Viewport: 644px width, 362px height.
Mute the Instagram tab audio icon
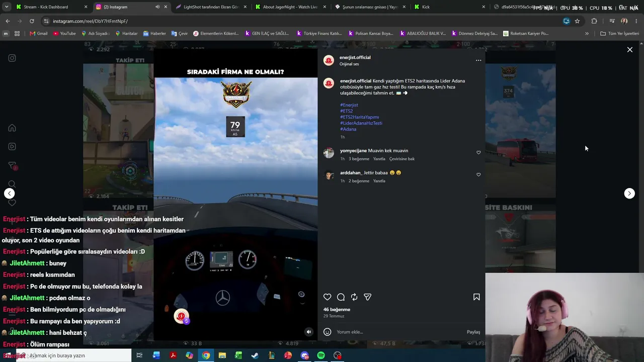(157, 7)
